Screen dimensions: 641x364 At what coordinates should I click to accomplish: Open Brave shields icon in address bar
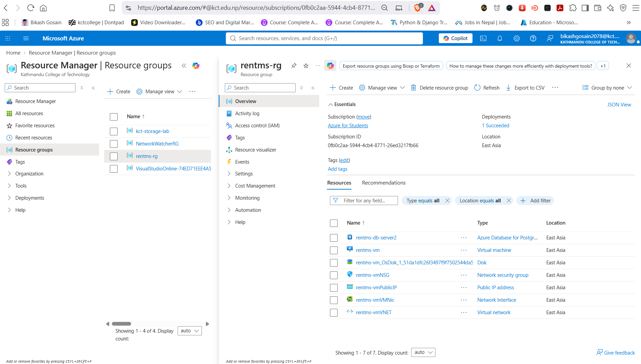pos(418,8)
